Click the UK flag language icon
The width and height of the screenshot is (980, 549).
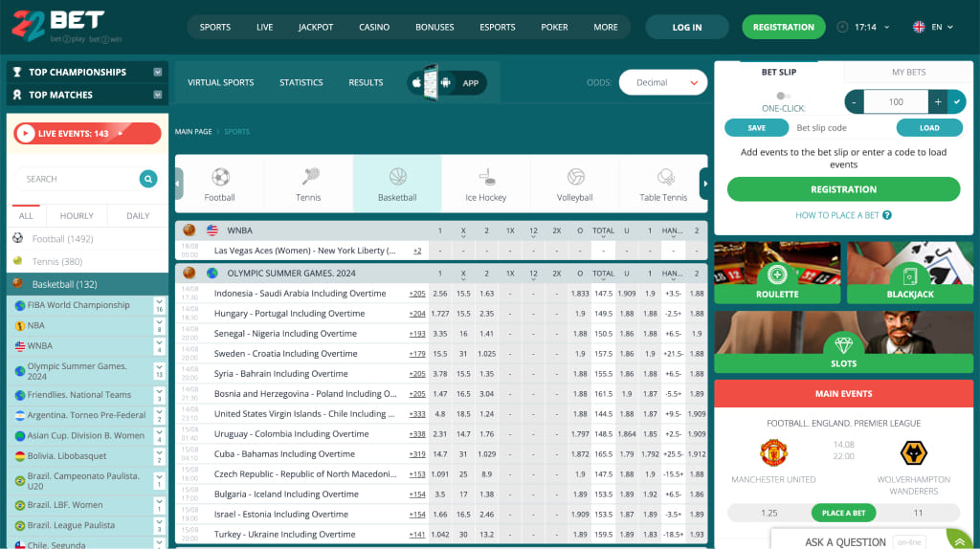click(x=918, y=27)
